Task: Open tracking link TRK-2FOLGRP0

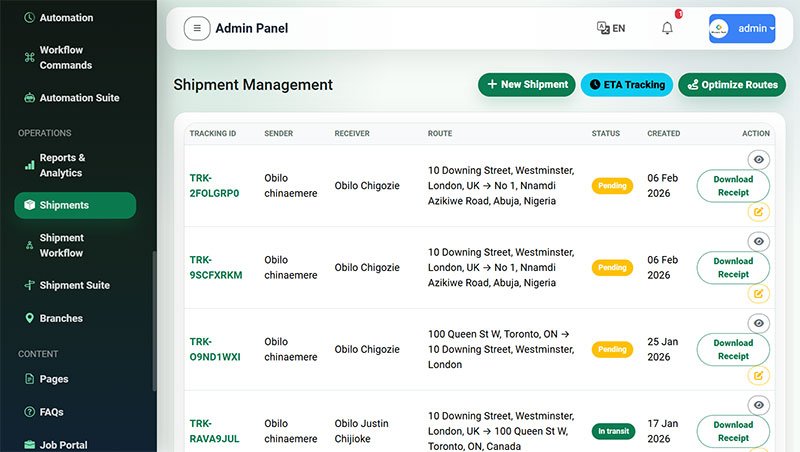Action: [214, 186]
